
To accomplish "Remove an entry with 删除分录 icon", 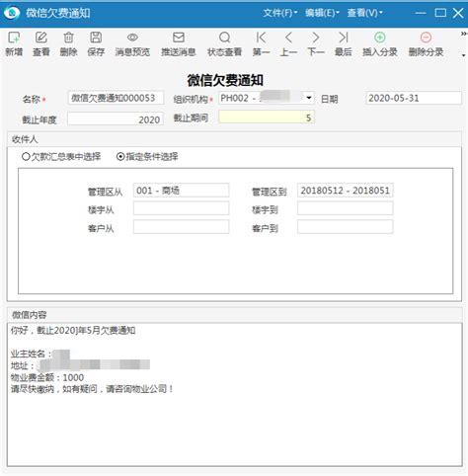I will 426,38.
